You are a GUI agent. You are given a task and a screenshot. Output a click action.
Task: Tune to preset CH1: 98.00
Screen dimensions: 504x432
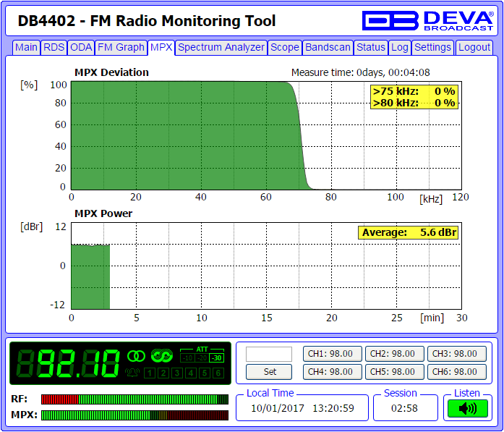[x=333, y=354]
